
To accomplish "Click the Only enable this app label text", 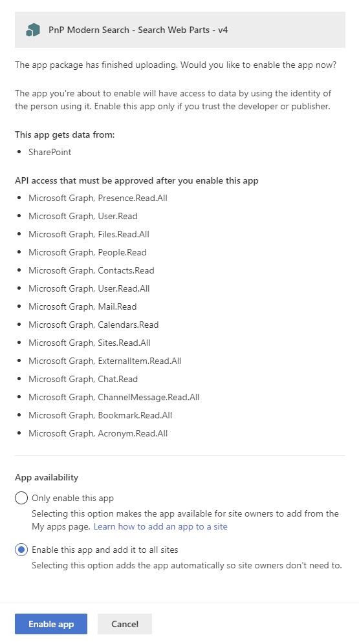I will (x=72, y=499).
